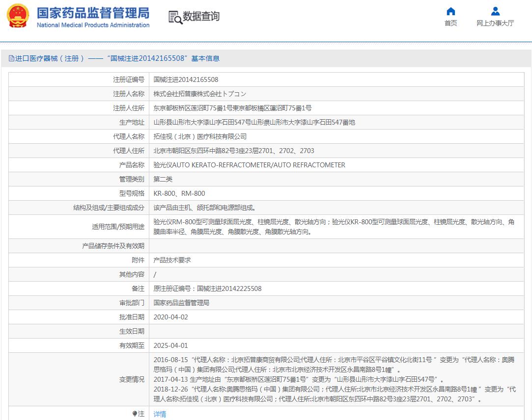Click the 有效期至 label
Image resolution: width=532 pixels, height=420 pixels.
(x=132, y=345)
